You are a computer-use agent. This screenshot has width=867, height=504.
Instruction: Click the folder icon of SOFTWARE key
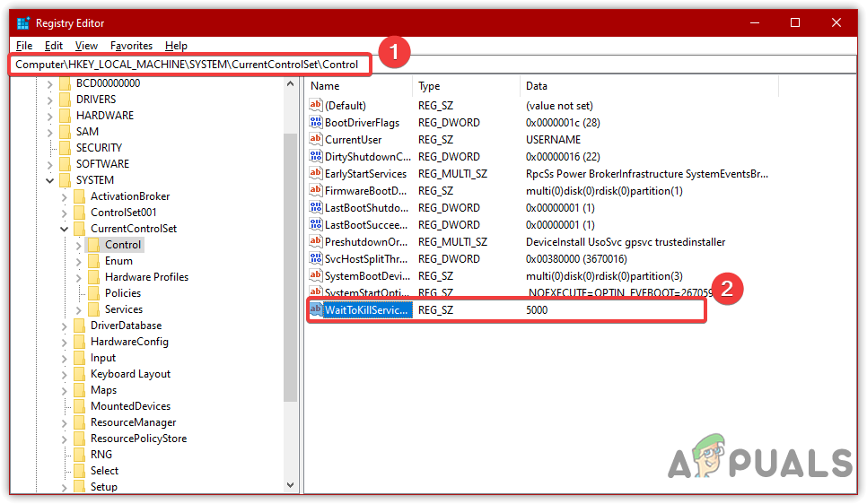pos(66,164)
